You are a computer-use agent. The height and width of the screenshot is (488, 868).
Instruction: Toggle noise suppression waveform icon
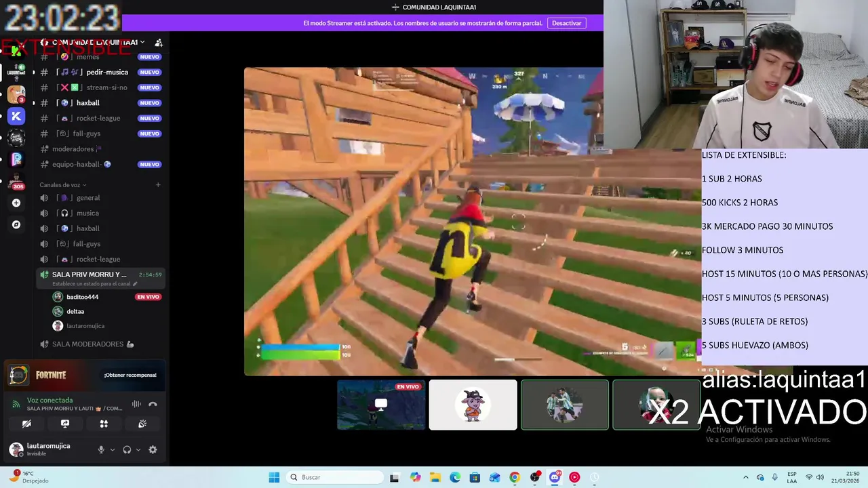(x=136, y=404)
